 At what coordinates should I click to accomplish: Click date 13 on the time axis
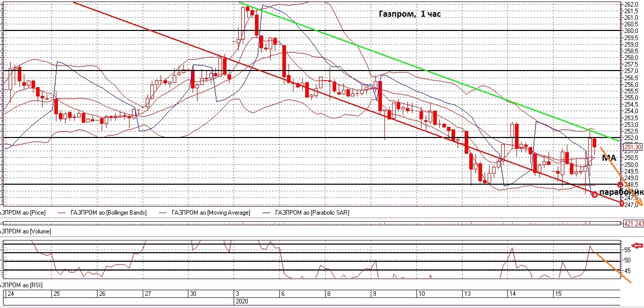coord(467,294)
